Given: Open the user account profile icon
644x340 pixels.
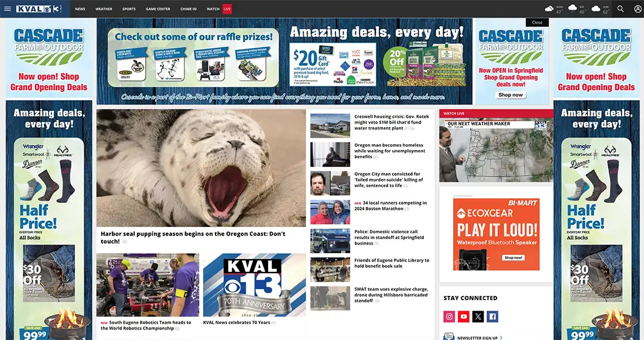Looking at the screenshot, I should (x=638, y=9).
